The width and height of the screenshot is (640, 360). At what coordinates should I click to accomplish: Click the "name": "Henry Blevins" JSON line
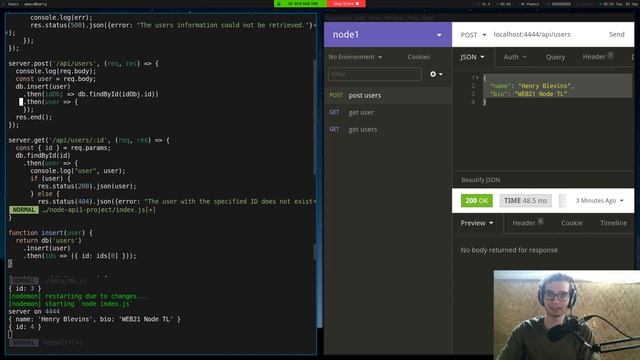coord(531,86)
